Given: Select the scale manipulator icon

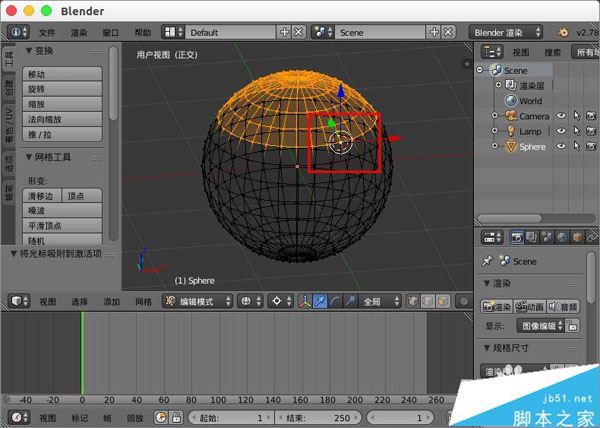Looking at the screenshot, I should pos(350,301).
